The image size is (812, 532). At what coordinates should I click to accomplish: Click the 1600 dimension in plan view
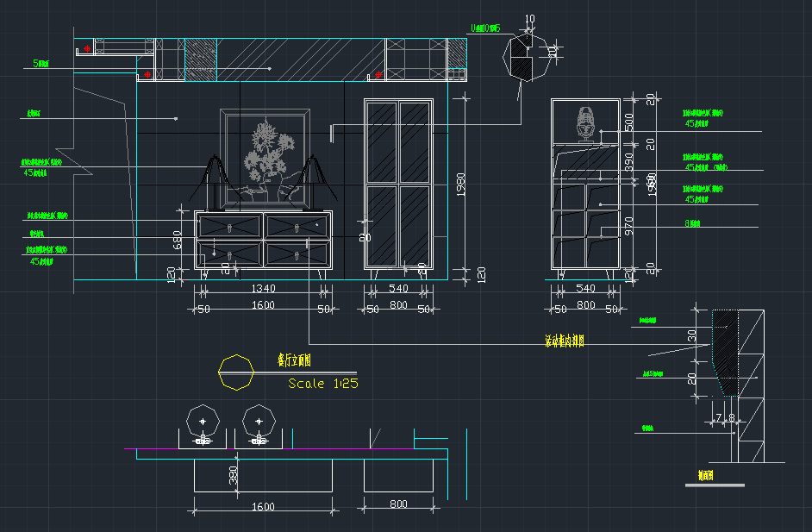(x=263, y=507)
